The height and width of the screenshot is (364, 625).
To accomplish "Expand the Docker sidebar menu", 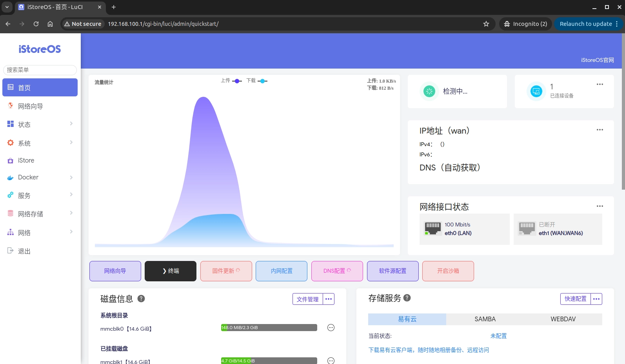I will [40, 177].
